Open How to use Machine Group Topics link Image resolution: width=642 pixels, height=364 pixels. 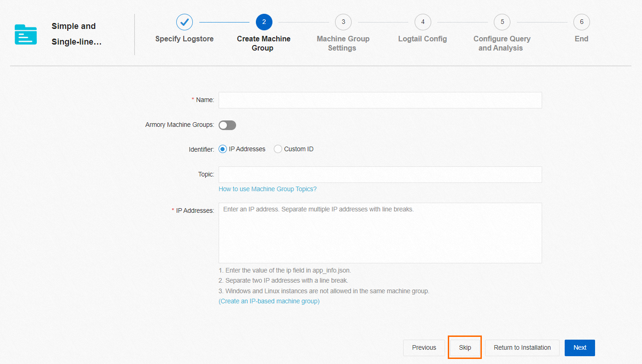tap(267, 188)
